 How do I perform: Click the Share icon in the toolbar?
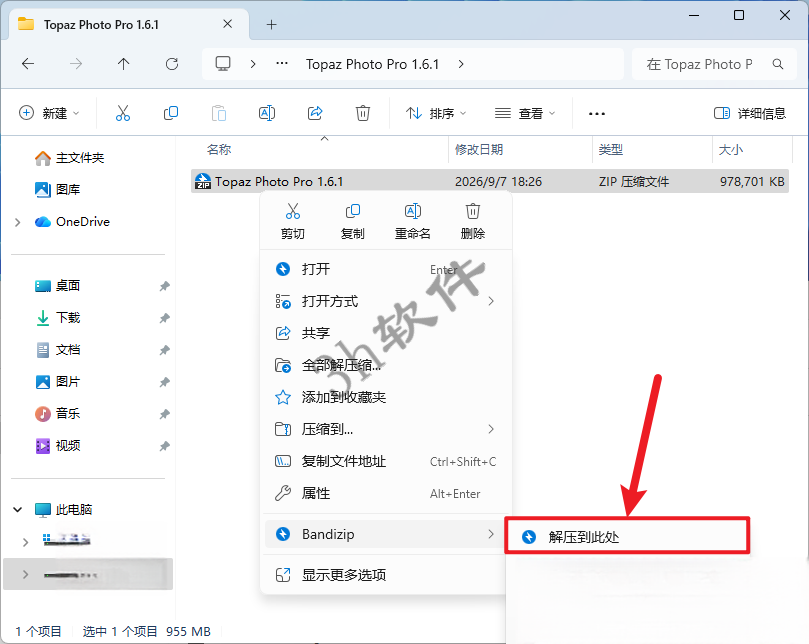point(315,113)
